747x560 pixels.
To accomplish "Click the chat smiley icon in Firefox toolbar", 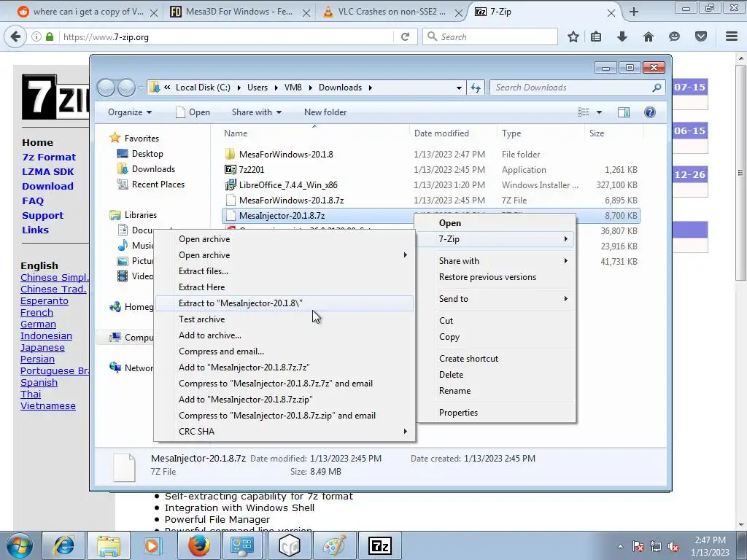I will pyautogui.click(x=674, y=36).
